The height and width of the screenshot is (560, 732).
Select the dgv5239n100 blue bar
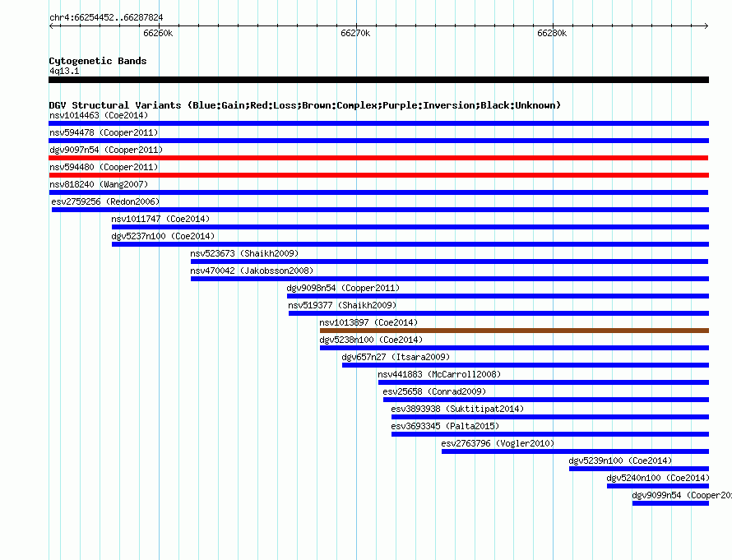639,469
